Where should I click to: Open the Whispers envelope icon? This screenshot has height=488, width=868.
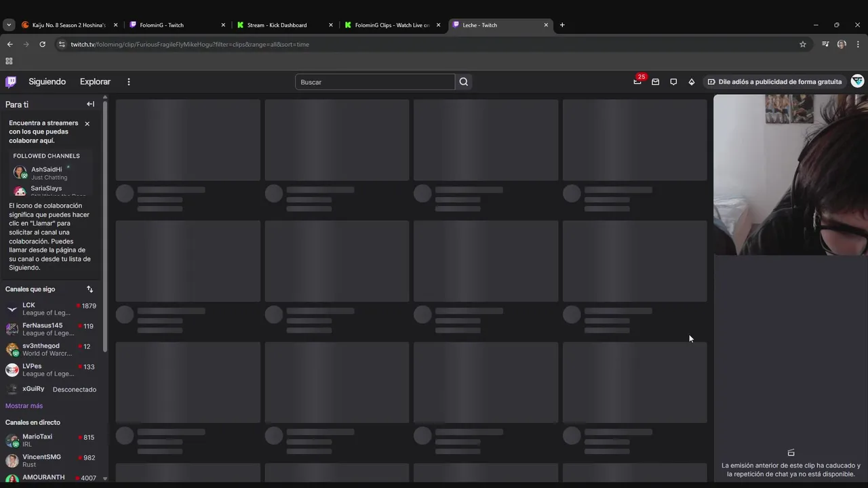656,82
